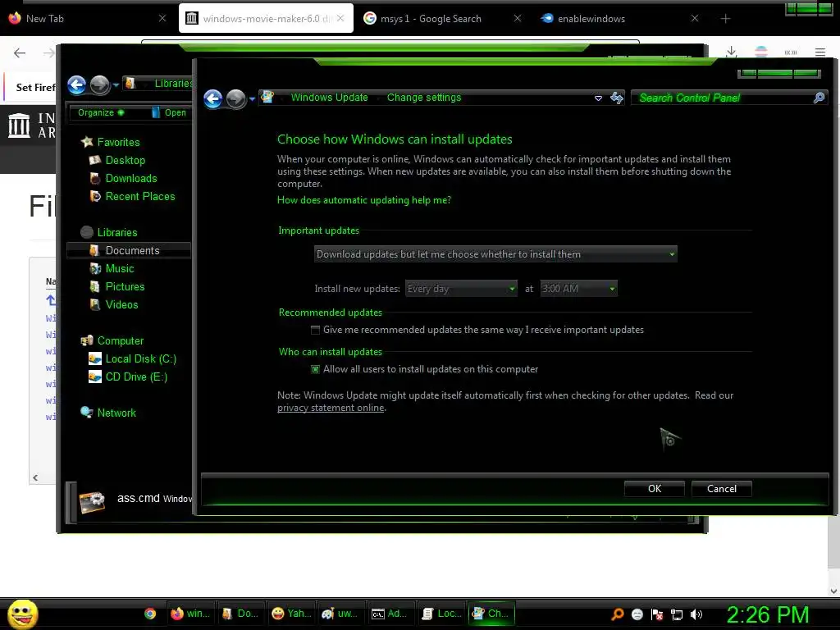Open Downloads under Favorites
This screenshot has height=630, width=840.
pos(130,178)
